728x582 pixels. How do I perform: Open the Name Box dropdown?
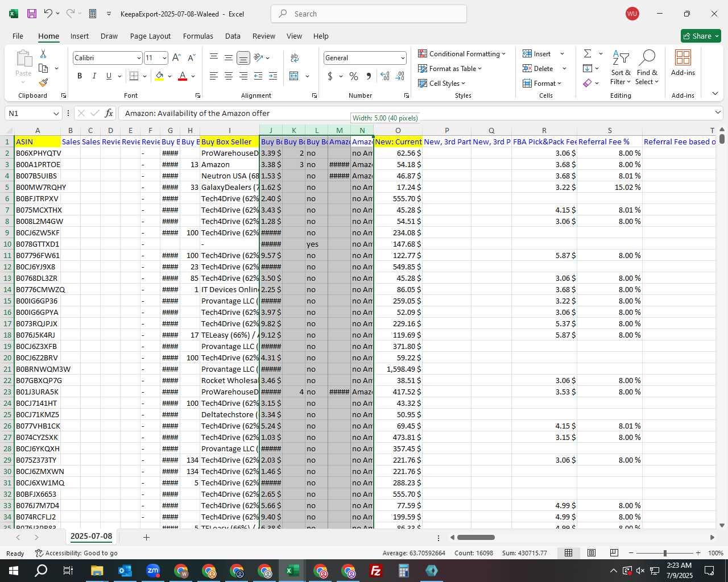pos(56,114)
